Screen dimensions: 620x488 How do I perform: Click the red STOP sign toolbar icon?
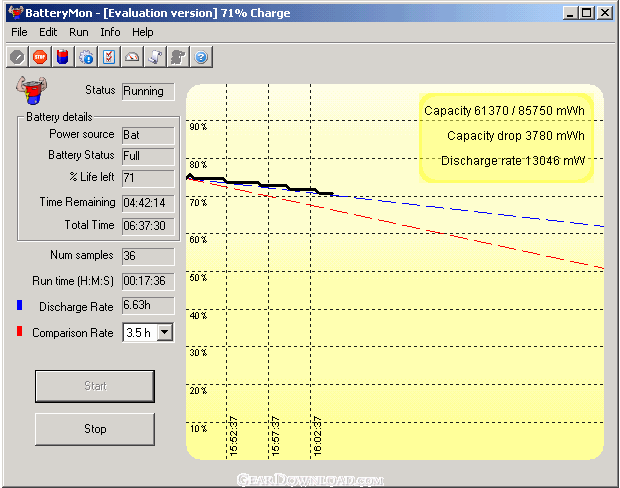pyautogui.click(x=40, y=57)
